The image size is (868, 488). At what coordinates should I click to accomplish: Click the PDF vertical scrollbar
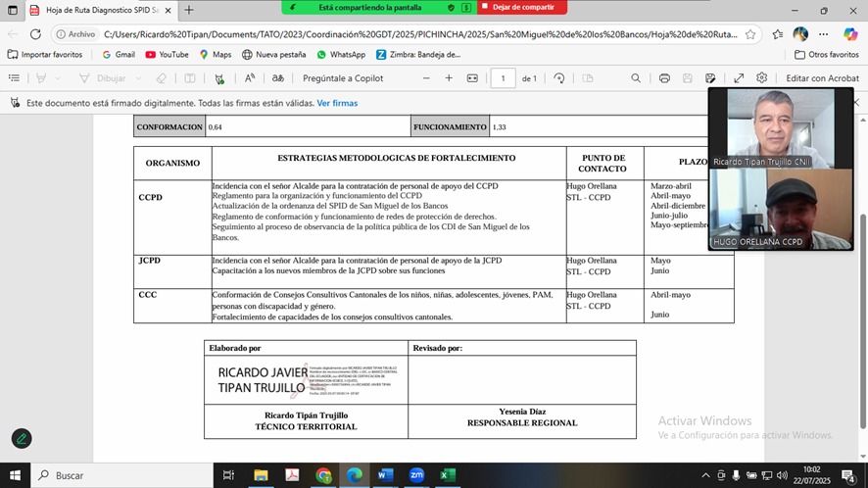point(862,321)
